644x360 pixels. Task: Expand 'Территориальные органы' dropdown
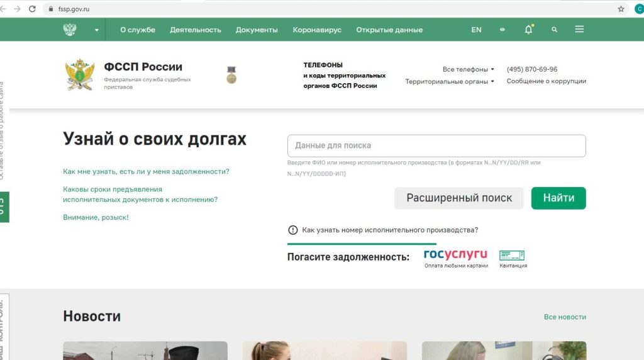tap(450, 81)
